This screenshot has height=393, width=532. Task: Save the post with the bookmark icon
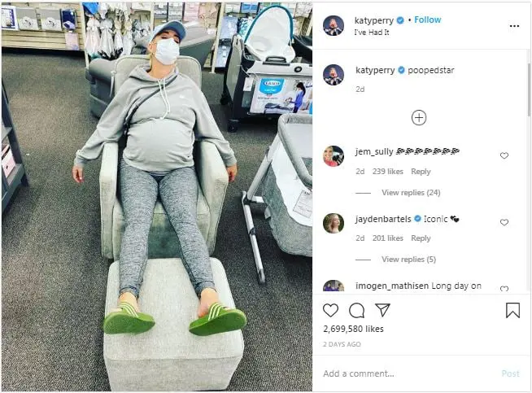pos(512,310)
